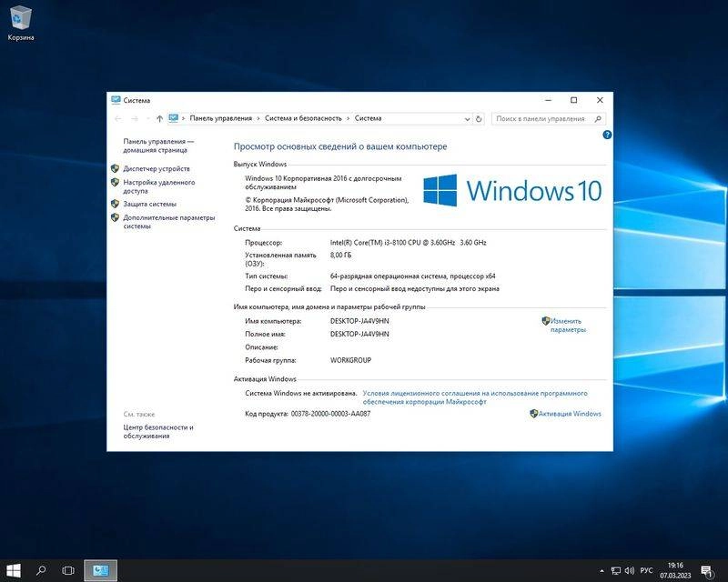The image size is (728, 582).
Task: Maximize the Система window
Action: click(574, 100)
